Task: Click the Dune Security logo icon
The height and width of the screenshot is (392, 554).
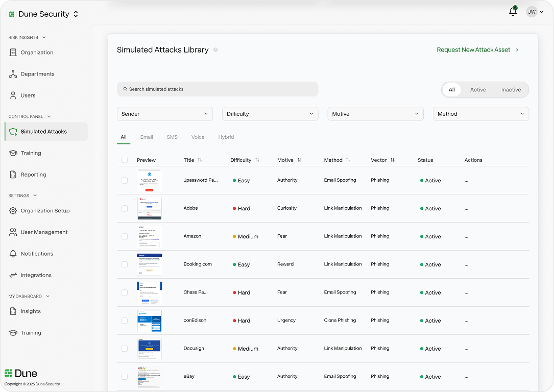Action: tap(11, 14)
